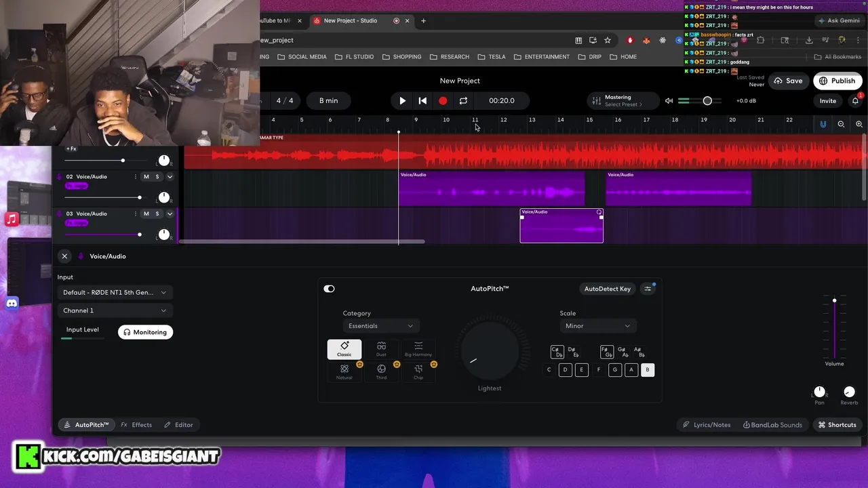Screen dimensions: 868x488
Task: Mute track 02 Voice/Audio
Action: click(146, 177)
